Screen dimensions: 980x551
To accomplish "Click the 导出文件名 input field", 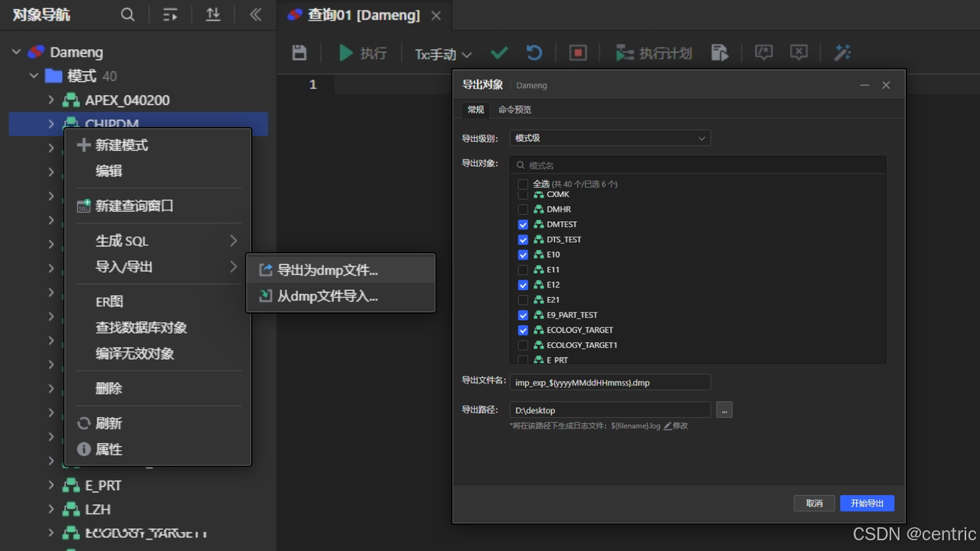I will point(610,382).
